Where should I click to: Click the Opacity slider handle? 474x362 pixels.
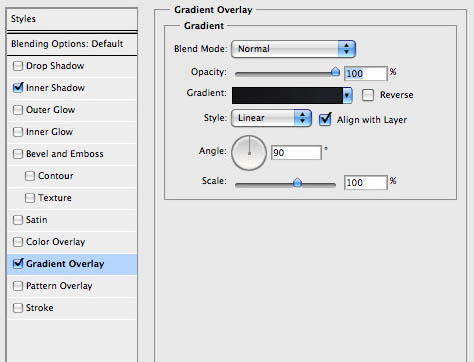pyautogui.click(x=335, y=72)
